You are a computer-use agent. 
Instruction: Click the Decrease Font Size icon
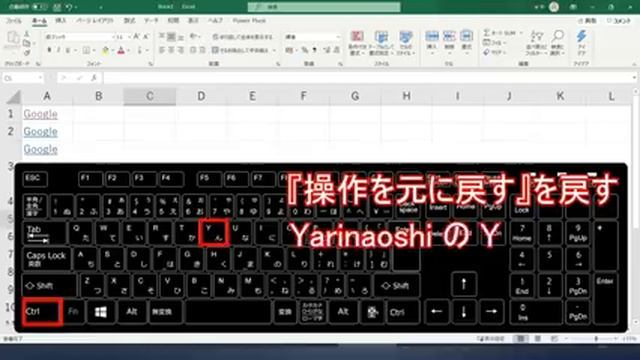coord(145,37)
